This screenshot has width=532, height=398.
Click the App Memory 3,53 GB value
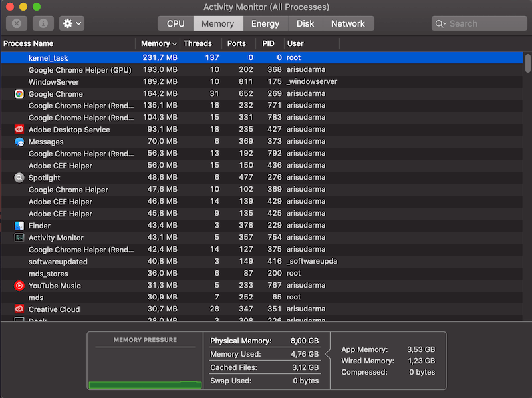coord(421,349)
